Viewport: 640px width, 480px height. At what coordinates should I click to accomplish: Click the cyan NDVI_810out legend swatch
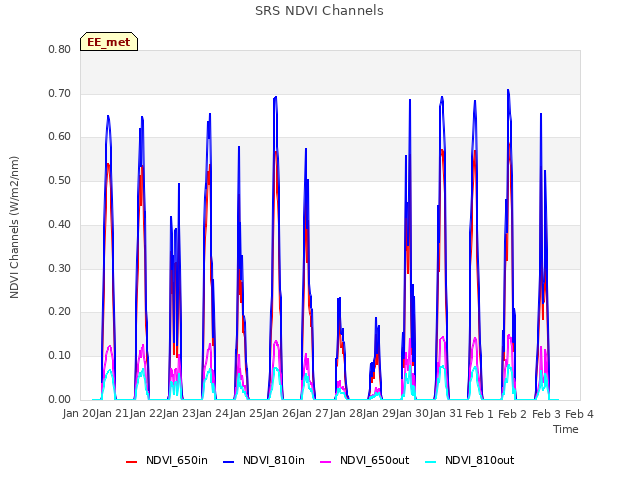point(431,461)
